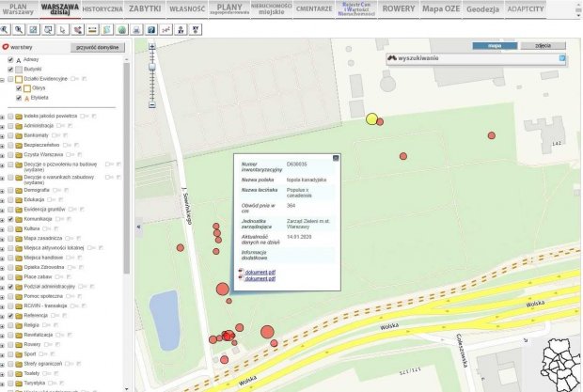The image size is (583, 392).
Task: Open the Geodezja tab
Action: coord(483,8)
